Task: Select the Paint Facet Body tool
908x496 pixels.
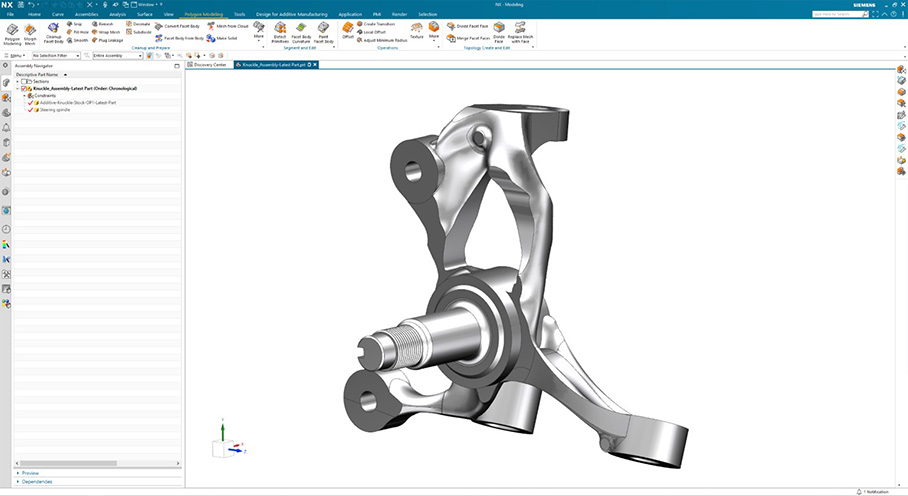Action: tap(324, 30)
